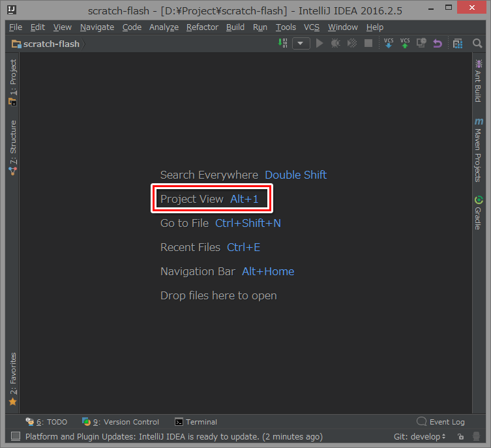Screen dimensions: 491x448
Task: Click the Navigation Bar label
Action: pos(198,271)
